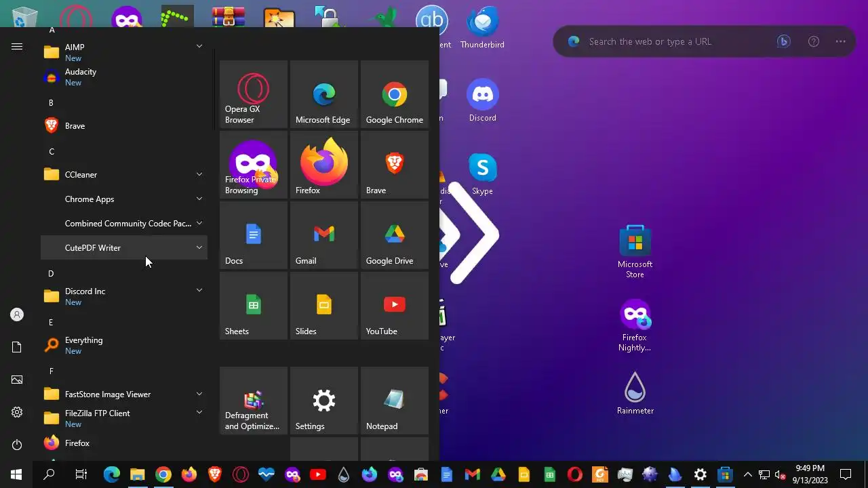Click the letter E header in app list
Screen dimensions: 868x488
[x=51, y=322]
